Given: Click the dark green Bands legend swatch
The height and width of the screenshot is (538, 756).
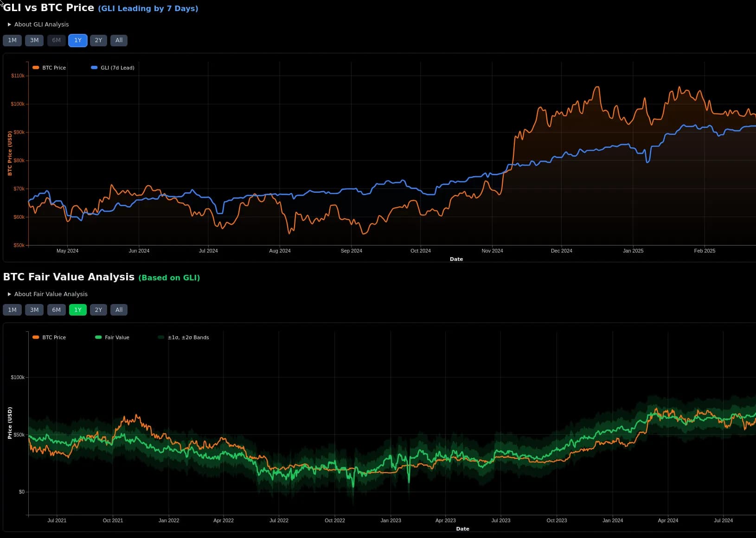Looking at the screenshot, I should point(161,337).
